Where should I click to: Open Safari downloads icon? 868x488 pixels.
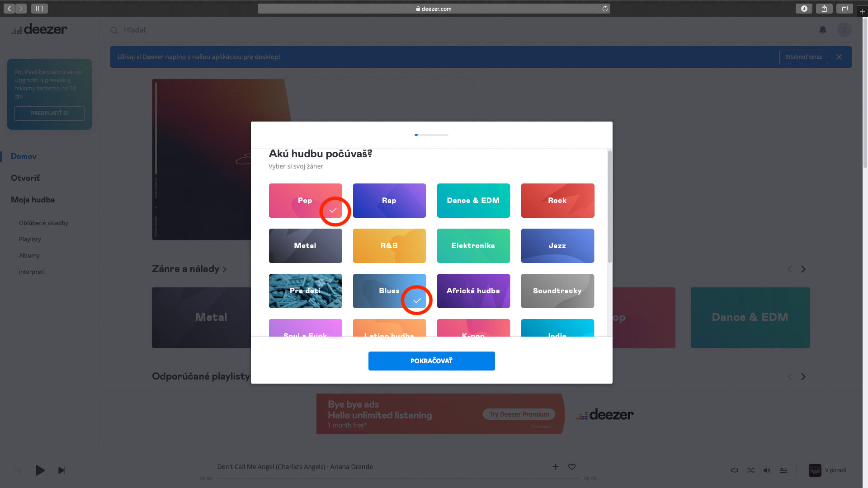(804, 9)
